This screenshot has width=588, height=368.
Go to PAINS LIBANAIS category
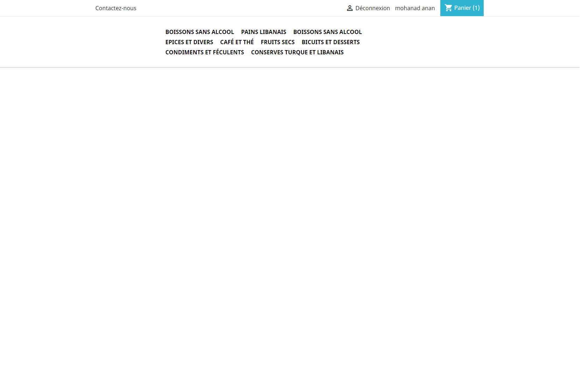[264, 32]
